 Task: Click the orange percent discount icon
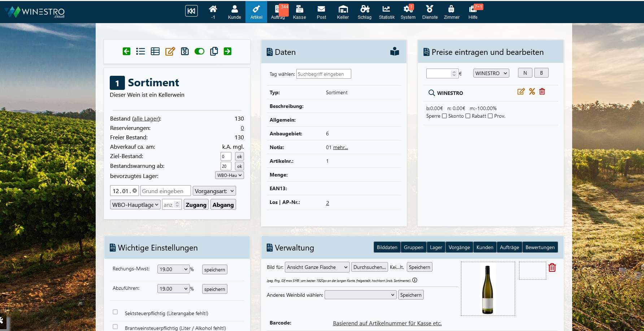[x=532, y=92]
